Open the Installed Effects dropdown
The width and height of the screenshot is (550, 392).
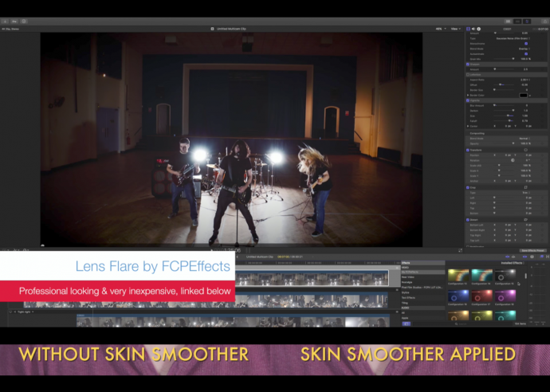click(512, 263)
